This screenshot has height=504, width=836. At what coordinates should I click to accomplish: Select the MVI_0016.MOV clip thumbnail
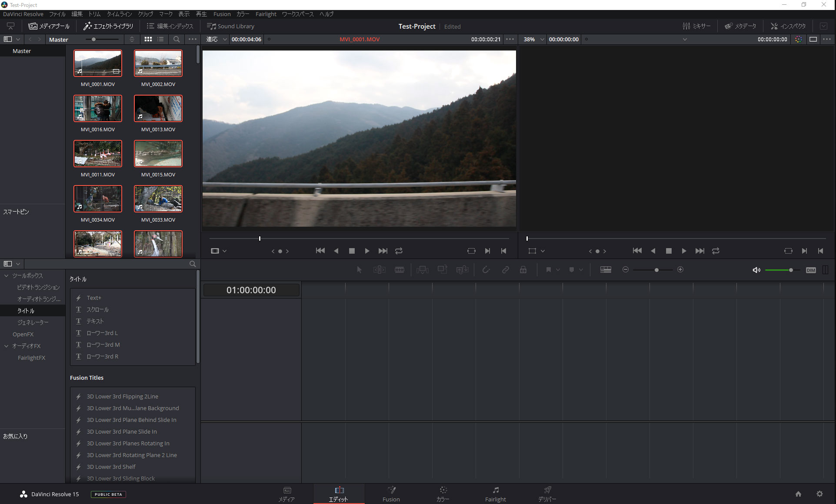click(x=98, y=109)
